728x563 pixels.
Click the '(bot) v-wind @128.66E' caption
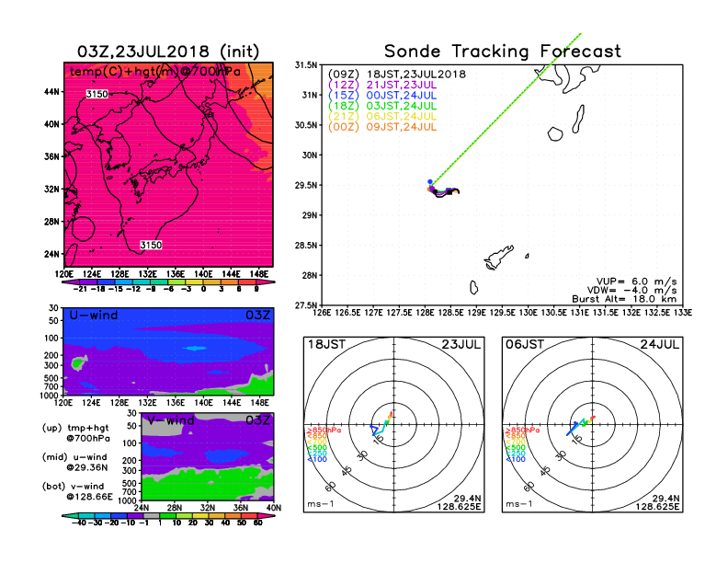pyautogui.click(x=77, y=491)
